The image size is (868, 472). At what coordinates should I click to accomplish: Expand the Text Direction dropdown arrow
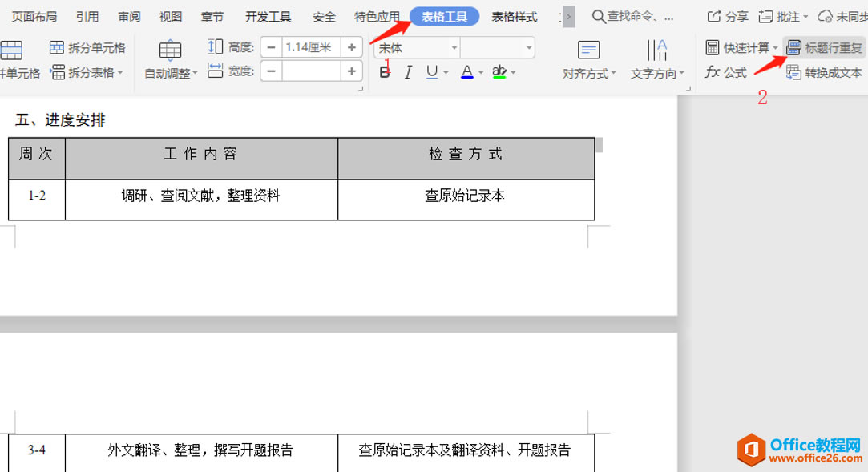(681, 73)
